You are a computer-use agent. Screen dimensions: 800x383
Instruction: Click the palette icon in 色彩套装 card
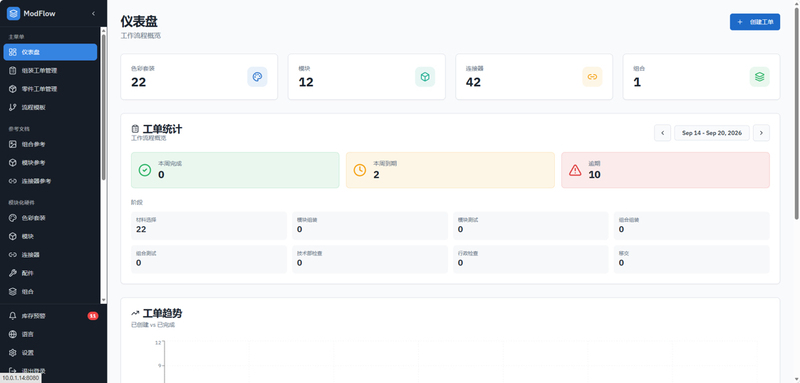[x=257, y=77]
